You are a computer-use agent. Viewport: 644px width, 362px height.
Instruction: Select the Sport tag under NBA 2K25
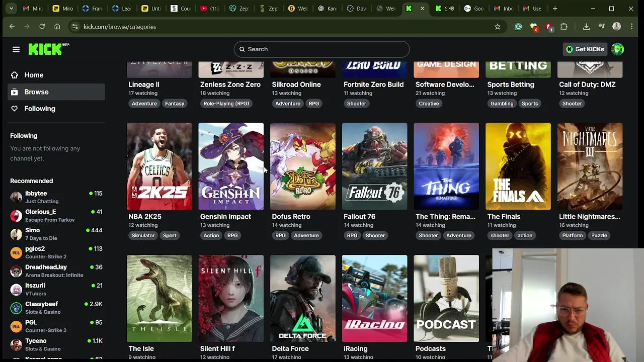(x=170, y=235)
